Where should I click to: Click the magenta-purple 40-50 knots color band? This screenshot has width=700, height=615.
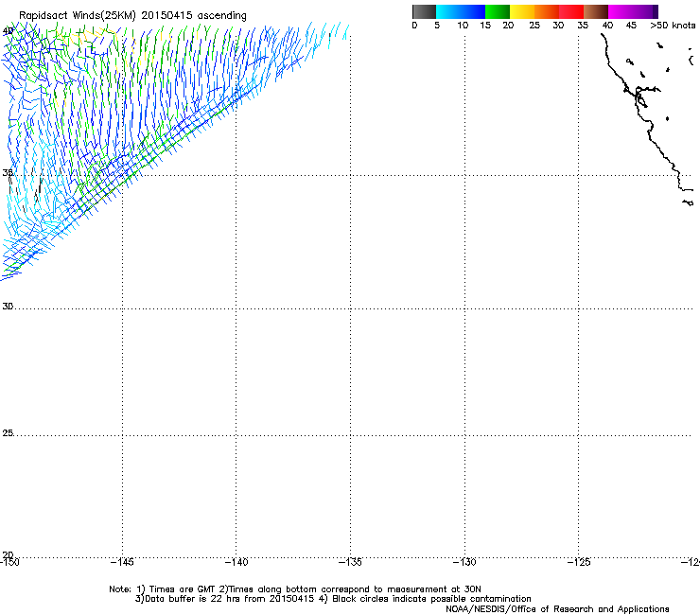(633, 11)
